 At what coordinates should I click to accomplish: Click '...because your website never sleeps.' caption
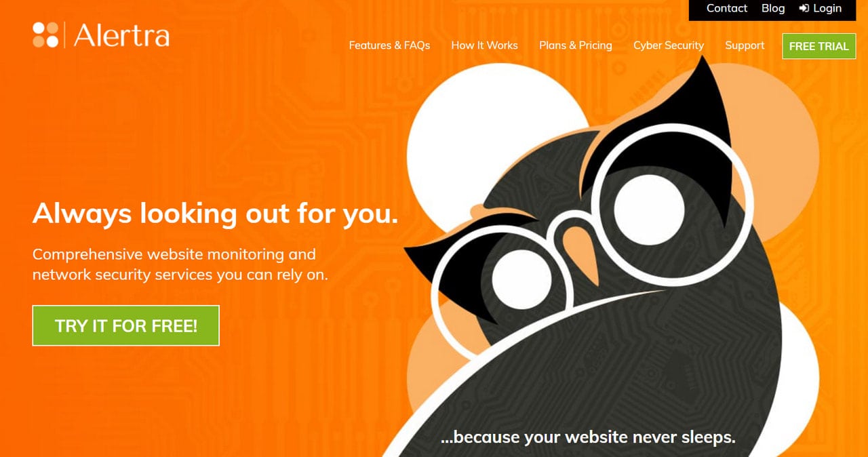click(587, 437)
